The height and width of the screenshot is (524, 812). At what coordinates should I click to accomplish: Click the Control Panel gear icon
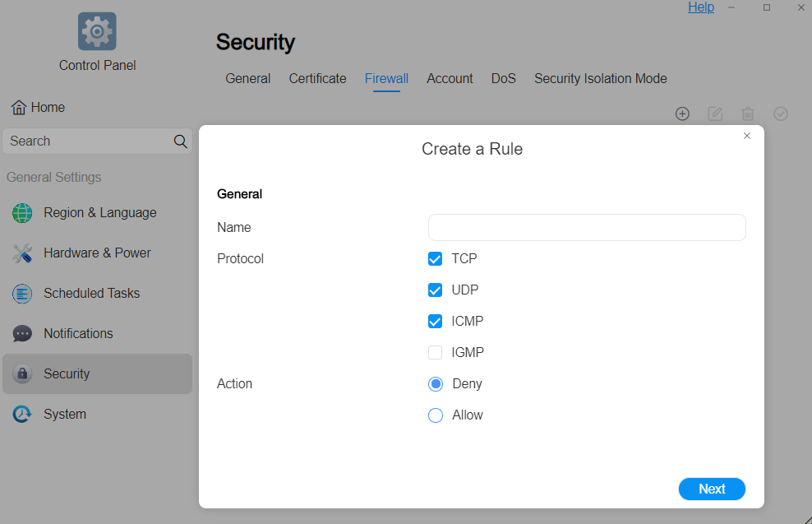(97, 31)
